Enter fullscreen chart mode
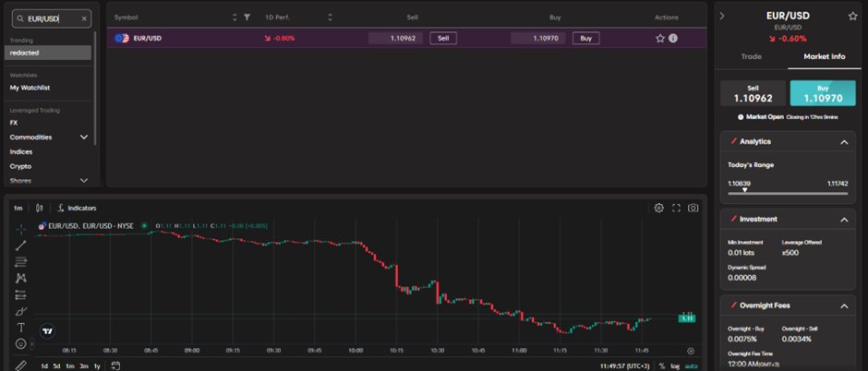 (x=676, y=208)
